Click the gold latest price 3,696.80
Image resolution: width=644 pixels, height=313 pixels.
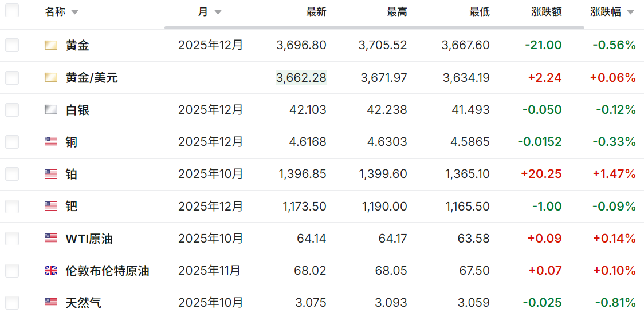[301, 45]
